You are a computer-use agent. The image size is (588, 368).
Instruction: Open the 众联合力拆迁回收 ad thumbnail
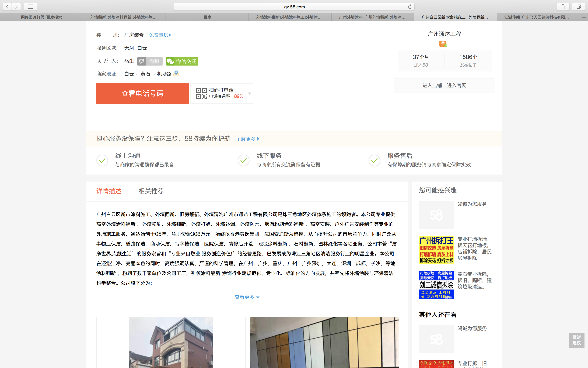point(436,364)
